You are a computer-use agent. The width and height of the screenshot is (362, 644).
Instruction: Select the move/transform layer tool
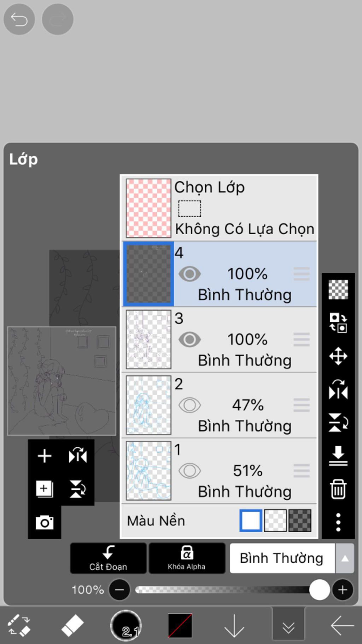pos(338,356)
